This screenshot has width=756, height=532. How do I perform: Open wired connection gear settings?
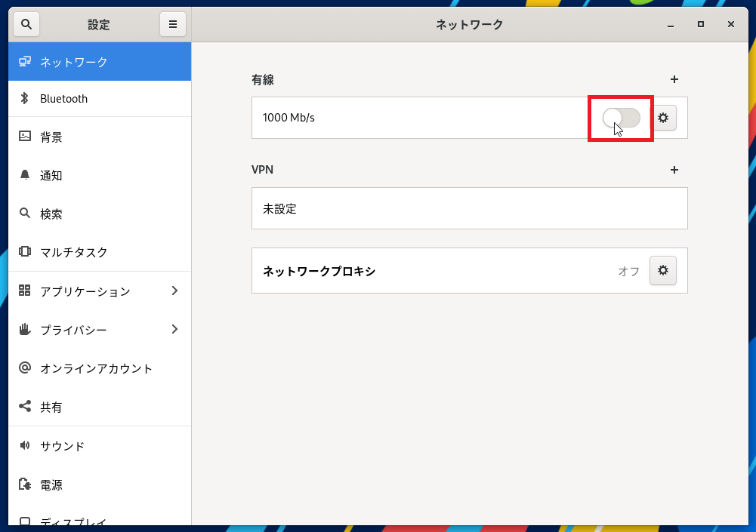663,118
